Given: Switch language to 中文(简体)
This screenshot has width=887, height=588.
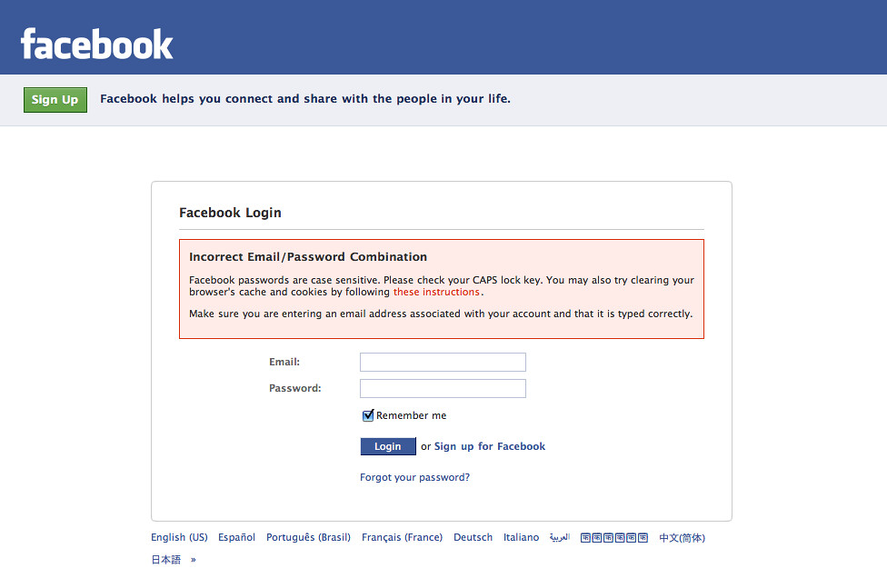Looking at the screenshot, I should 681,537.
